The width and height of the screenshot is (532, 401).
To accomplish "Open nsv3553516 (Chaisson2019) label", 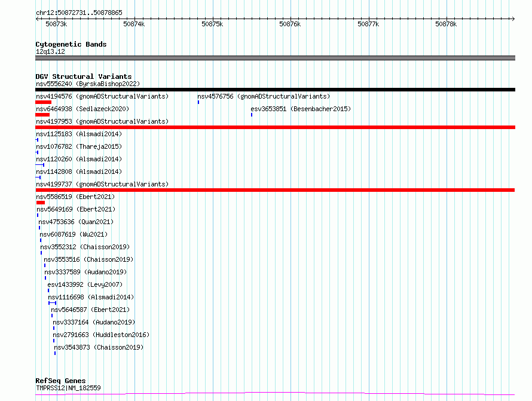I will 88,259.
